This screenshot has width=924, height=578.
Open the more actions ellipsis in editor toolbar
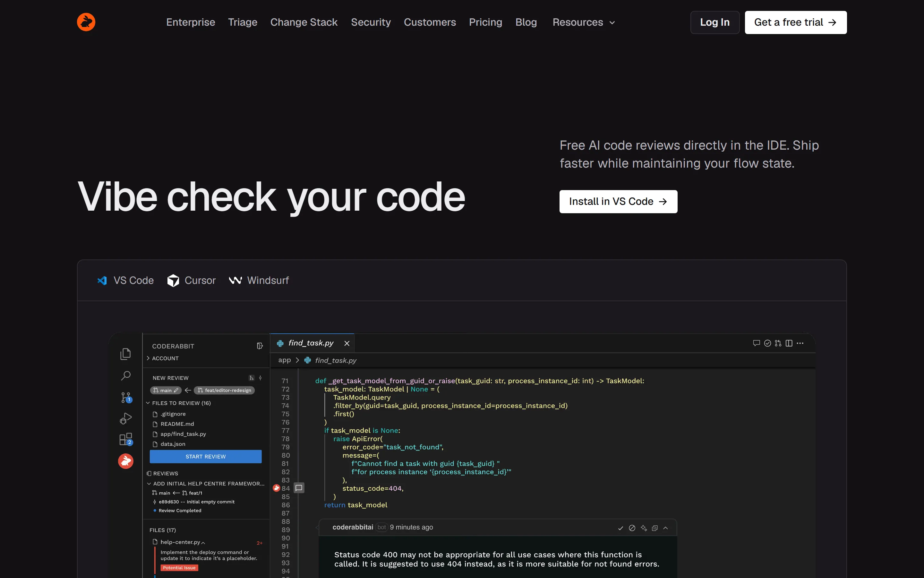tap(800, 343)
